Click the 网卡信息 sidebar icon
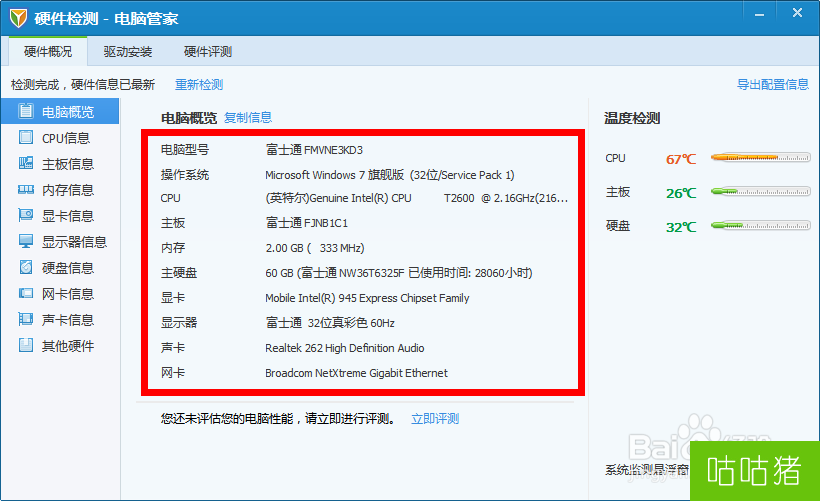 pyautogui.click(x=26, y=293)
